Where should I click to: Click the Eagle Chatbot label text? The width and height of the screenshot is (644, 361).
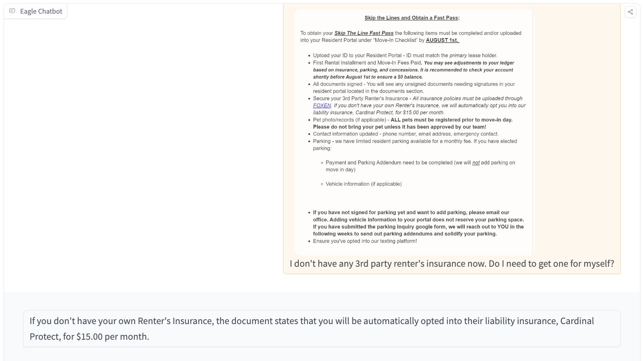tap(41, 11)
